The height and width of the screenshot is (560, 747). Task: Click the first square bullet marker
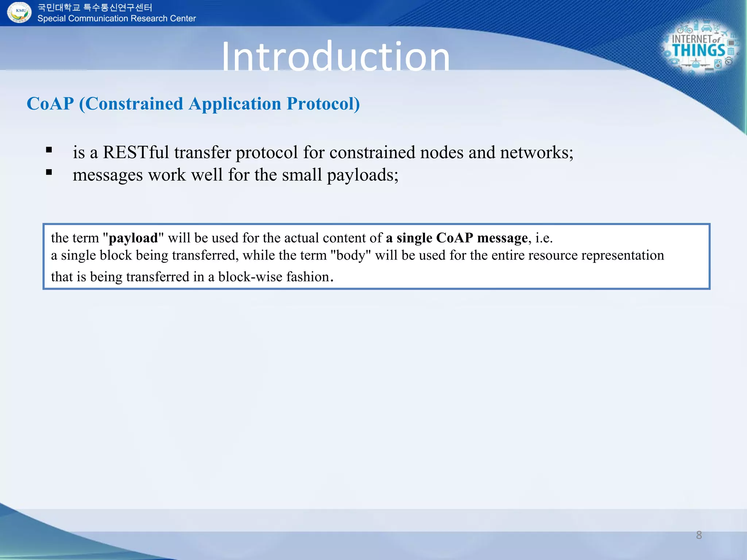coord(49,149)
